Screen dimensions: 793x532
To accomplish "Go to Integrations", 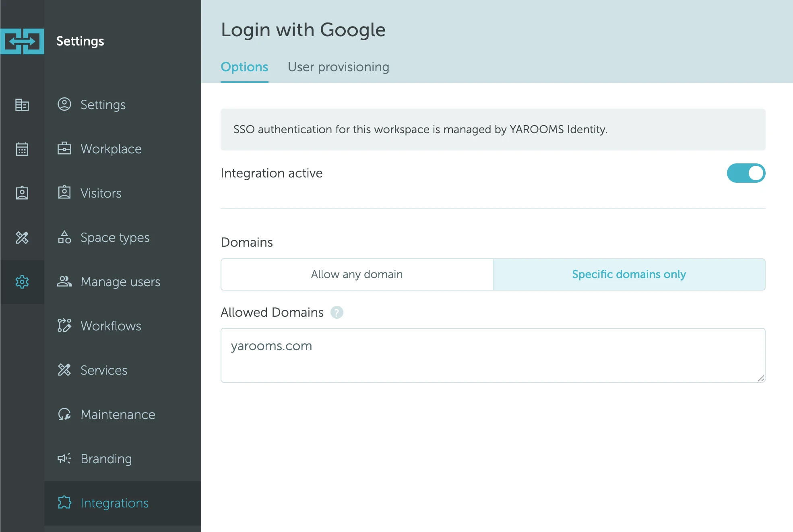I will click(x=123, y=503).
